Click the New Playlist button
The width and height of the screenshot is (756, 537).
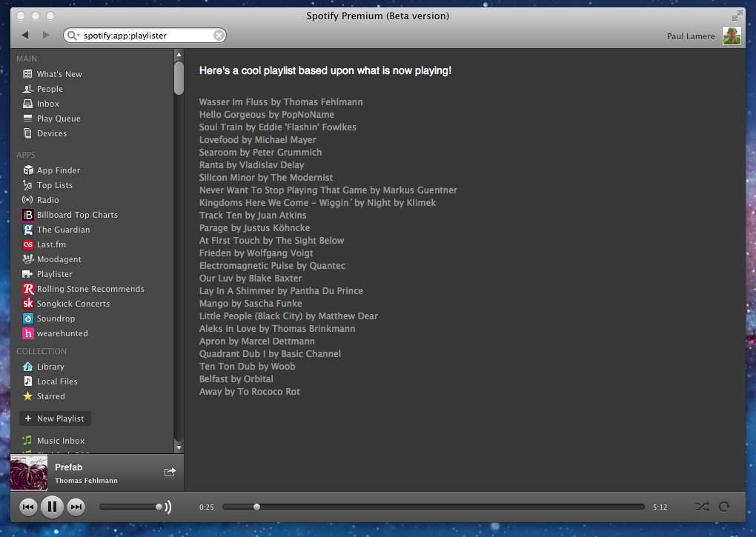(x=55, y=418)
